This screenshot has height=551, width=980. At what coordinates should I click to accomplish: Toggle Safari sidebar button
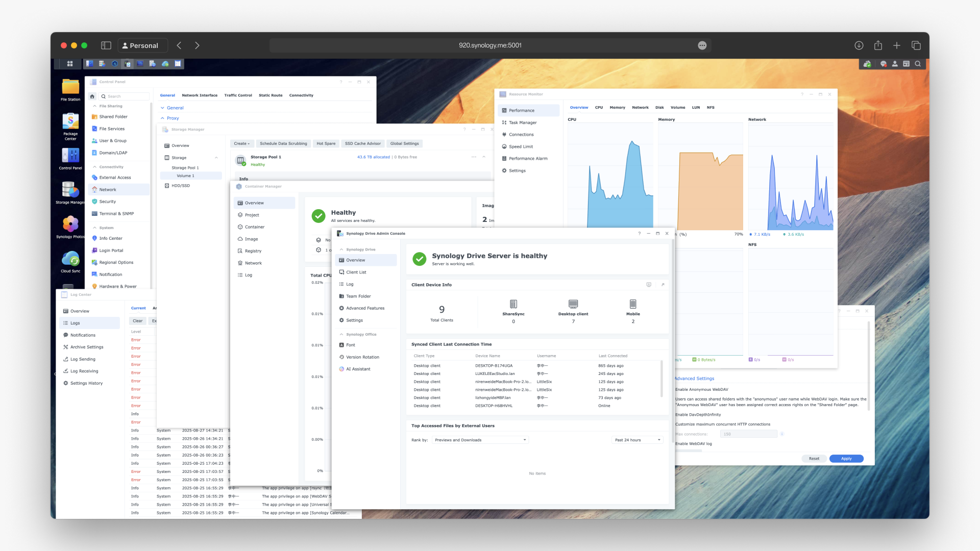click(106, 45)
